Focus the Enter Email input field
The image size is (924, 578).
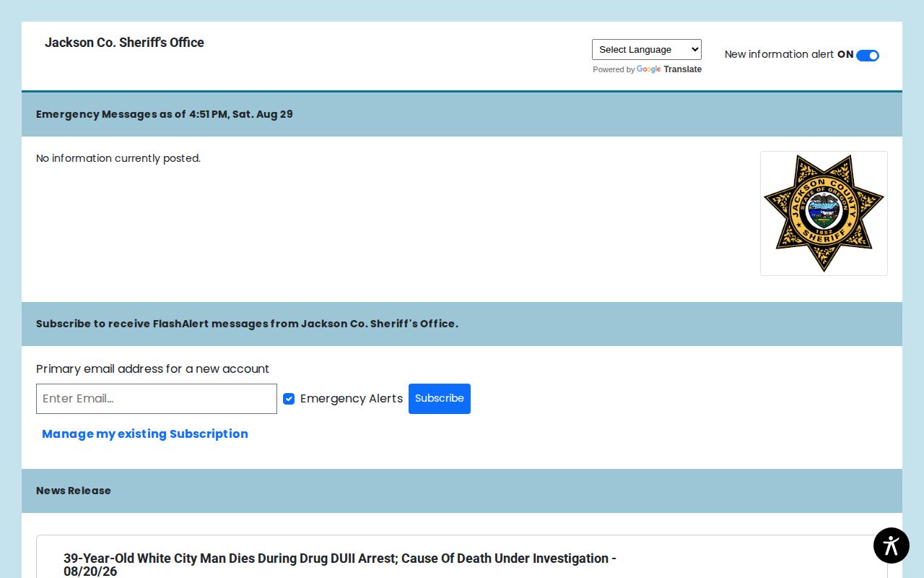[x=157, y=399]
